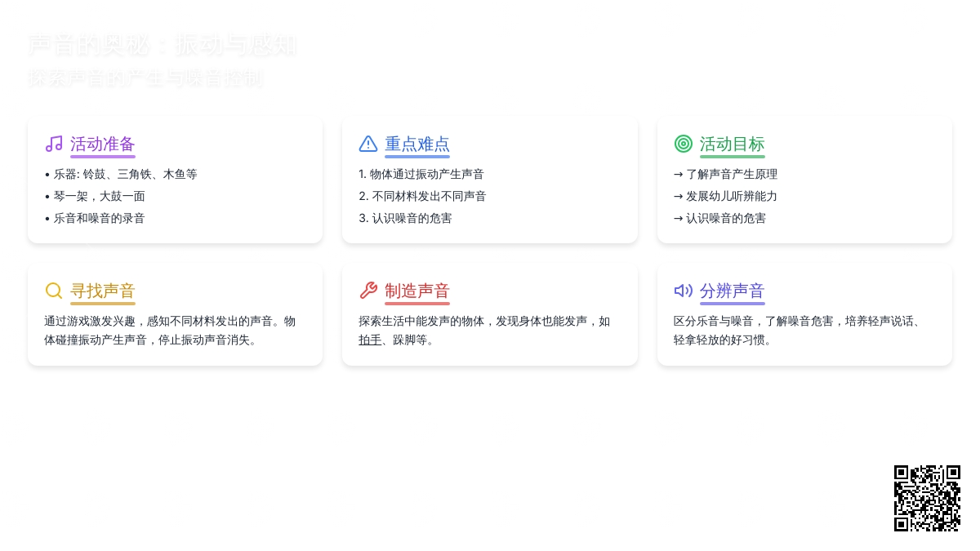Viewport: 980px width, 551px height.
Task: Click the target icon beside 活动目标
Action: (684, 144)
